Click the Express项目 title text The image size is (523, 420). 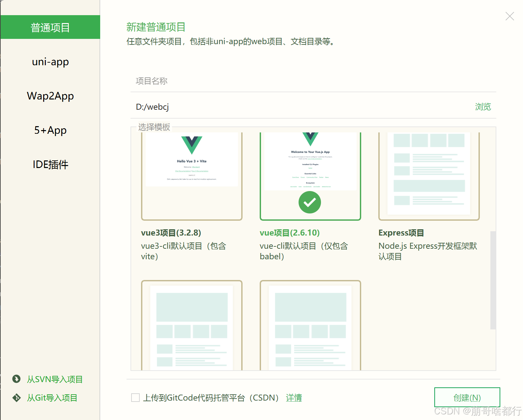click(x=401, y=233)
